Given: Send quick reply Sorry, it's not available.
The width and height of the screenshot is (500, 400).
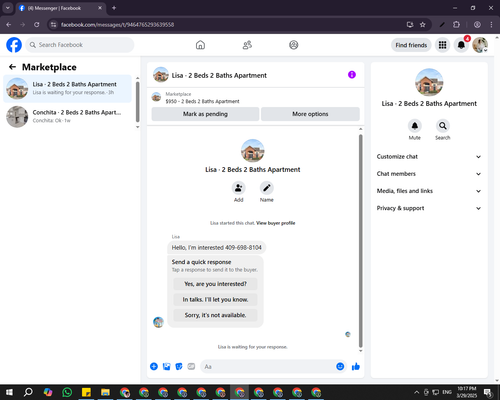Looking at the screenshot, I should point(215,315).
